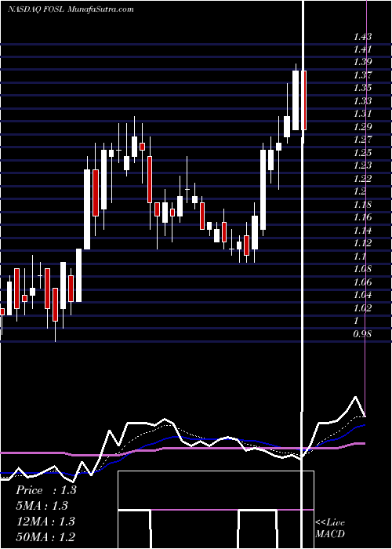Click the 1.14 price axis label
The height and width of the screenshot is (549, 392).
tap(362, 231)
